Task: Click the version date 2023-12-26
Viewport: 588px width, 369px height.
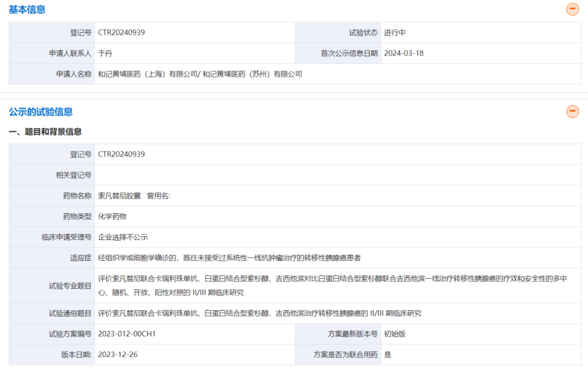Action: pos(120,354)
